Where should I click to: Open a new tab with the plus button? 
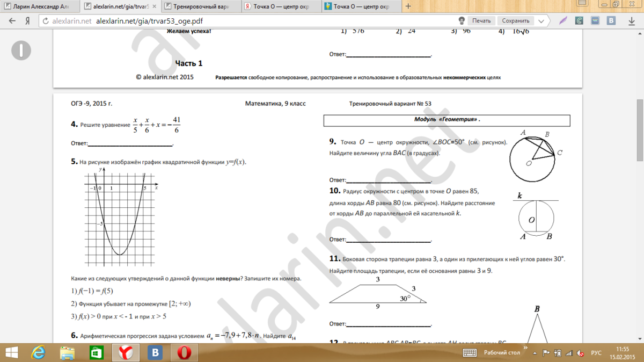click(408, 6)
